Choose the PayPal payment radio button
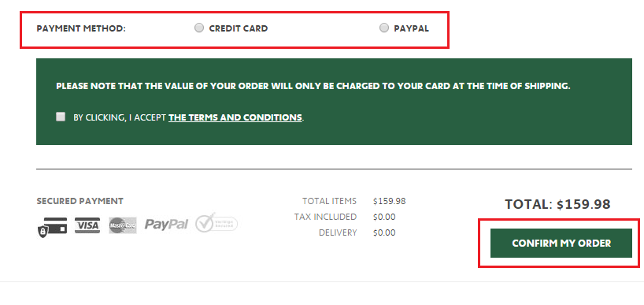The image size is (644, 305). (383, 28)
